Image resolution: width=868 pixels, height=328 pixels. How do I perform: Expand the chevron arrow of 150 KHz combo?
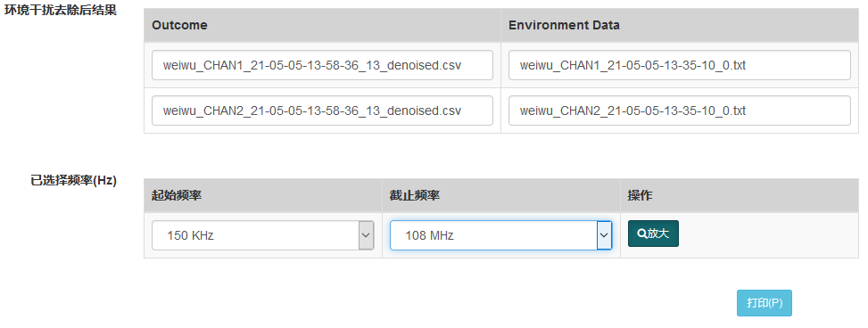[x=366, y=235]
